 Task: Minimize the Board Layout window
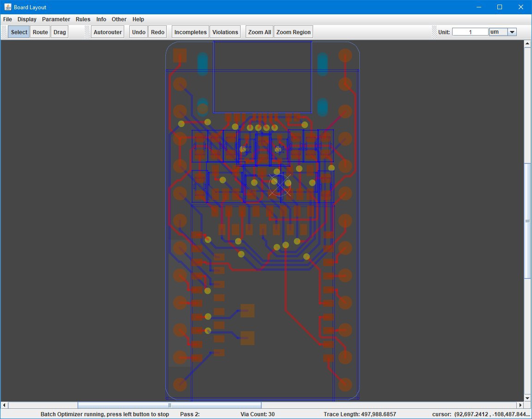[x=479, y=7]
